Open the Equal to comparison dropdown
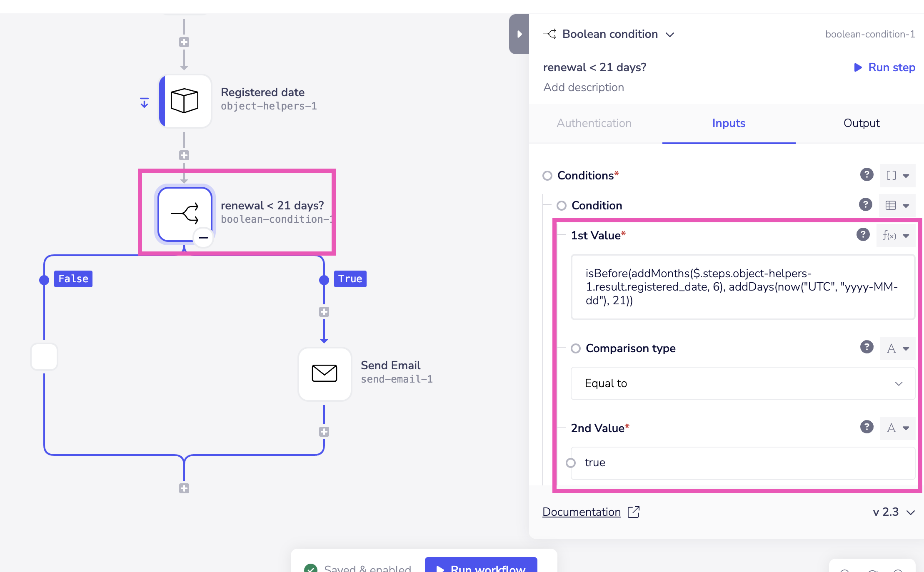The width and height of the screenshot is (924, 572). point(742,383)
